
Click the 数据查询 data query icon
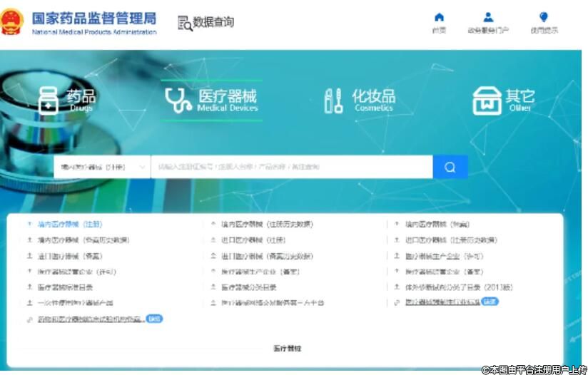click(x=185, y=23)
